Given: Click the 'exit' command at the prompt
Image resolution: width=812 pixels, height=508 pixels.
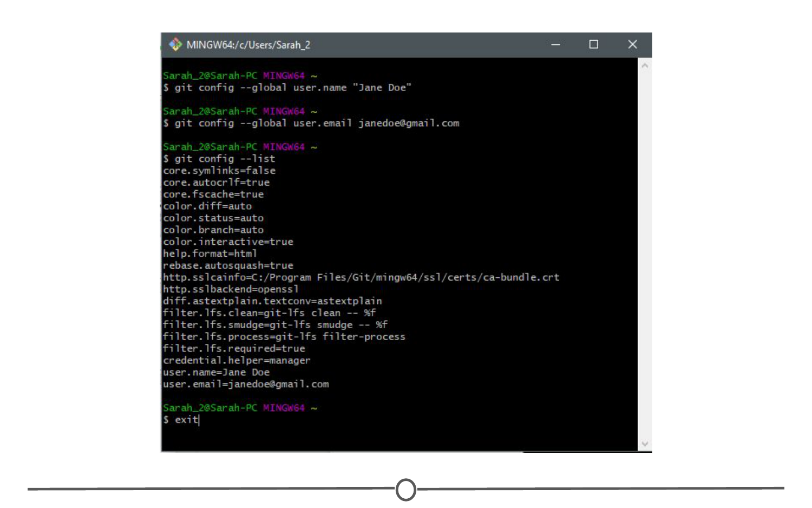Looking at the screenshot, I should pyautogui.click(x=186, y=420).
